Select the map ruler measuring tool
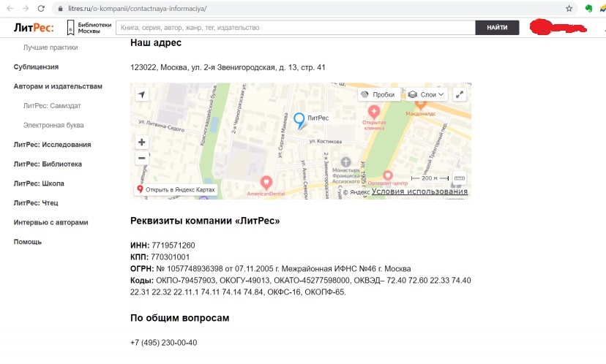 (x=460, y=178)
